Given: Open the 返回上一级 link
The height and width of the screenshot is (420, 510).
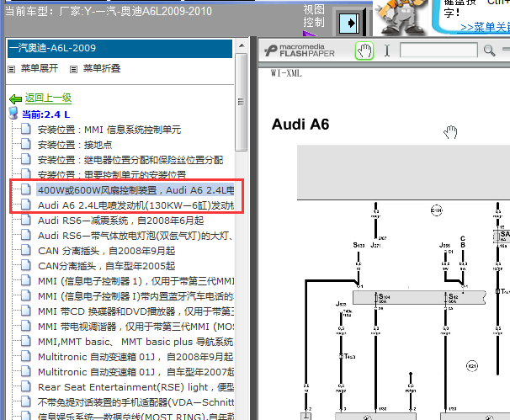Looking at the screenshot, I should 48,98.
